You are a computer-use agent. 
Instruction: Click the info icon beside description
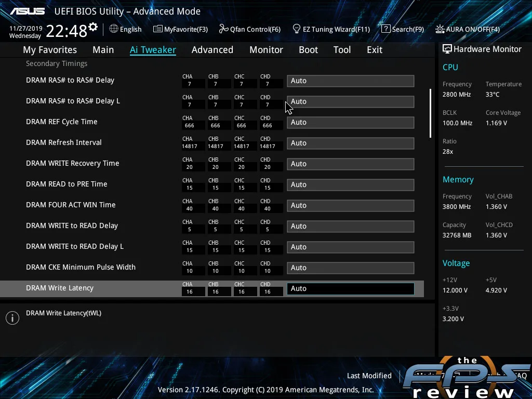click(12, 318)
